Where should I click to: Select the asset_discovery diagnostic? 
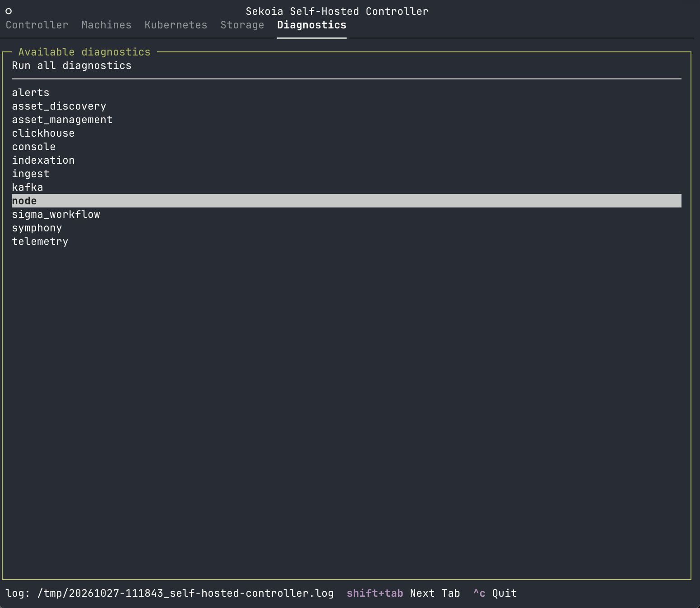point(347,106)
